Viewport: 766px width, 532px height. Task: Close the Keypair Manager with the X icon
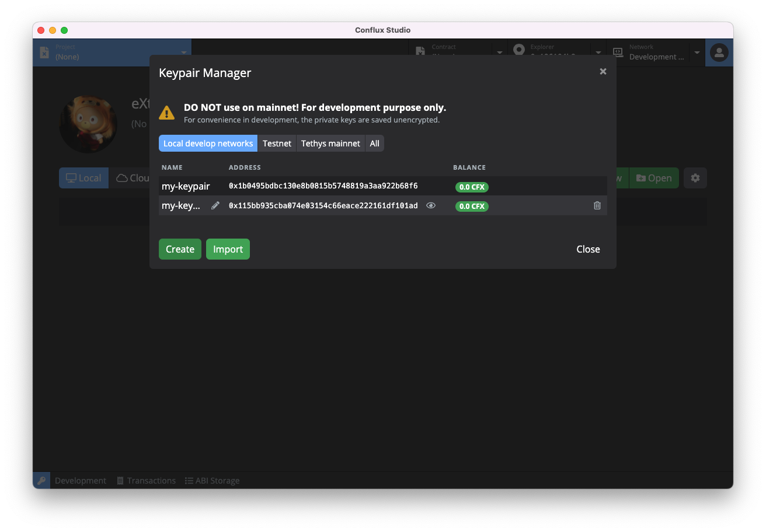603,71
